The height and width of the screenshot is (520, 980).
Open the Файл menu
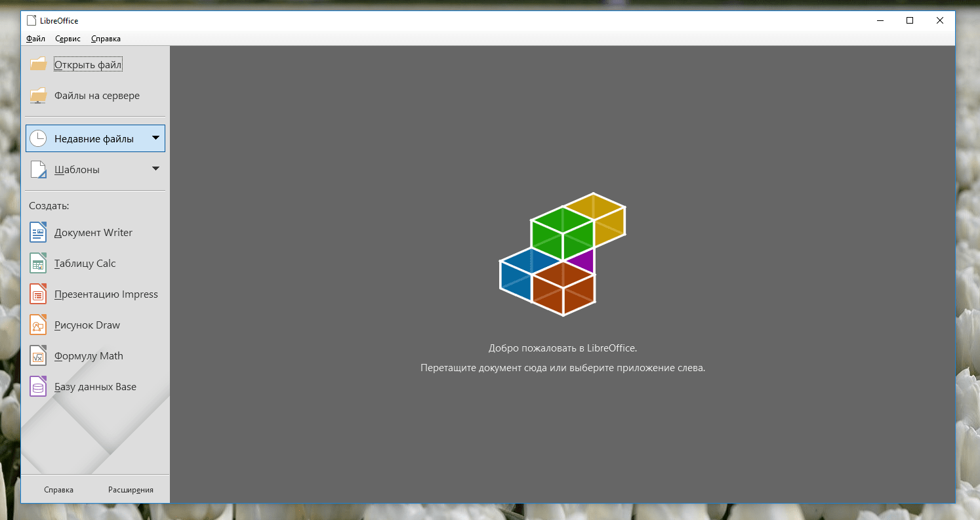pos(35,39)
